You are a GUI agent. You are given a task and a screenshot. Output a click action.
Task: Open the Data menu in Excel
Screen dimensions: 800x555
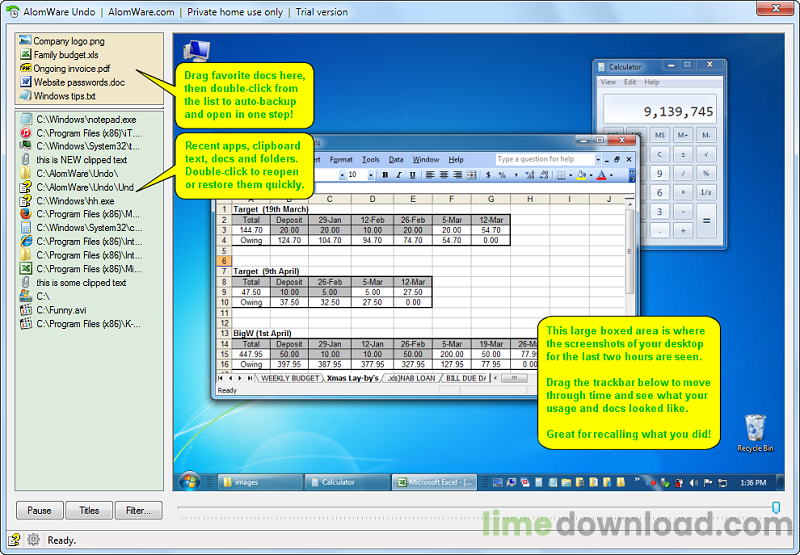coord(396,160)
